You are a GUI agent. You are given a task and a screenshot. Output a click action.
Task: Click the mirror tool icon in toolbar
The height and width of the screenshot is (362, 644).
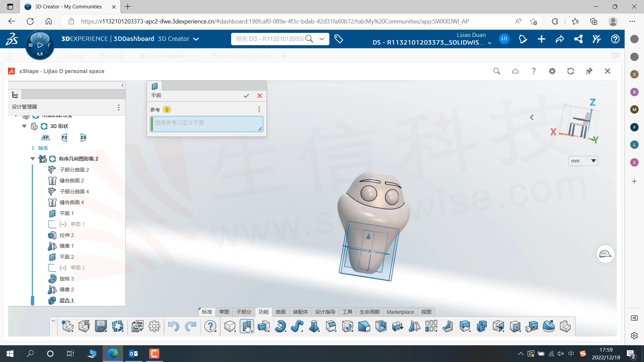[415, 326]
